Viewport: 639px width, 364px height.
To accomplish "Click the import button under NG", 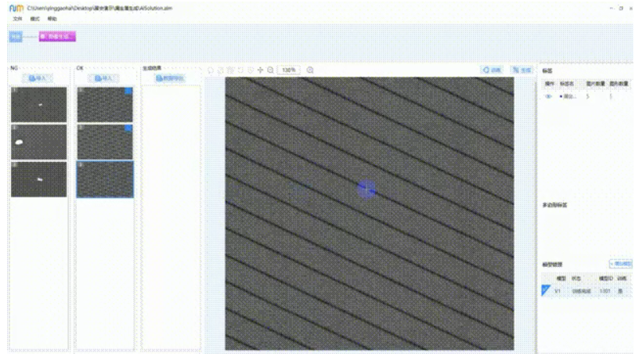I will 38,78.
